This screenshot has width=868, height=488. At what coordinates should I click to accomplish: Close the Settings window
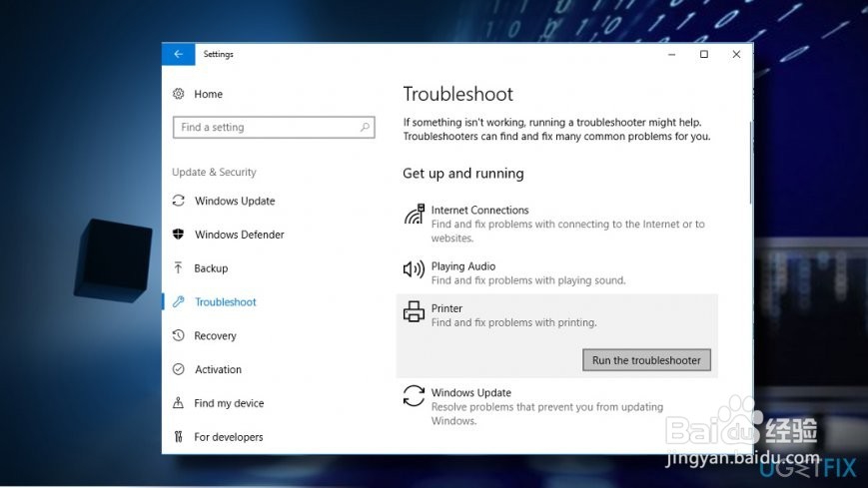point(736,54)
